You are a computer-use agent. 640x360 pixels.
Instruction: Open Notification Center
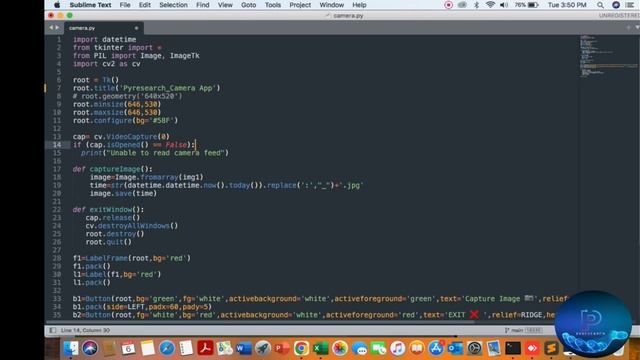[x=630, y=5]
